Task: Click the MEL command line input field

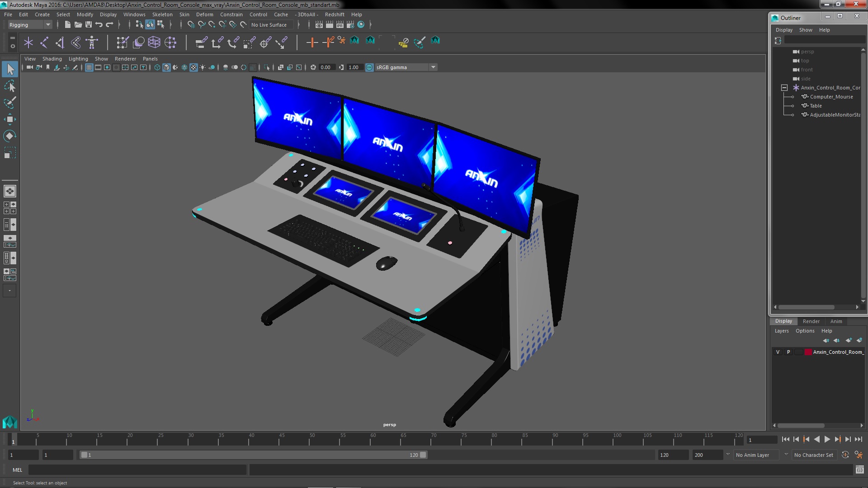Action: 137,470
